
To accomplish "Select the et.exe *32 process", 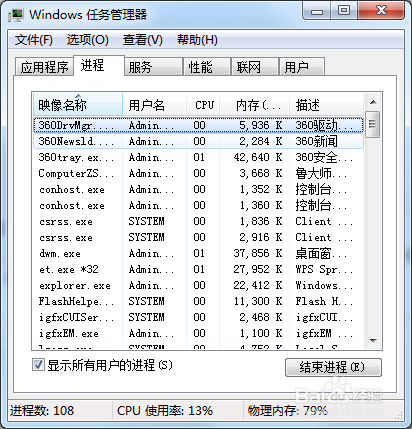I will coord(198,269).
